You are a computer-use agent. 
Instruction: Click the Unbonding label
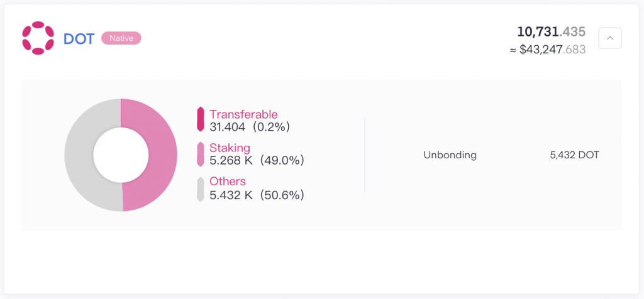[x=450, y=155]
